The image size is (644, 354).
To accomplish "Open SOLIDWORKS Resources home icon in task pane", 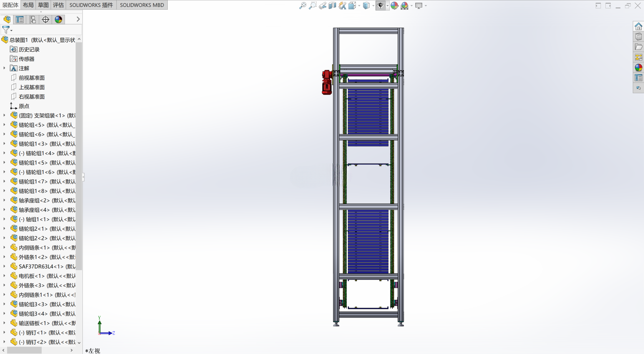I will [638, 26].
